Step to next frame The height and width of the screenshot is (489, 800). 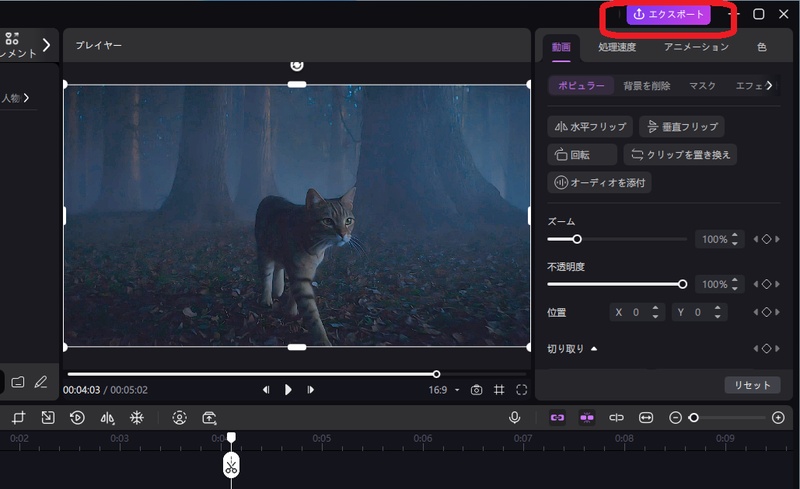(x=310, y=390)
